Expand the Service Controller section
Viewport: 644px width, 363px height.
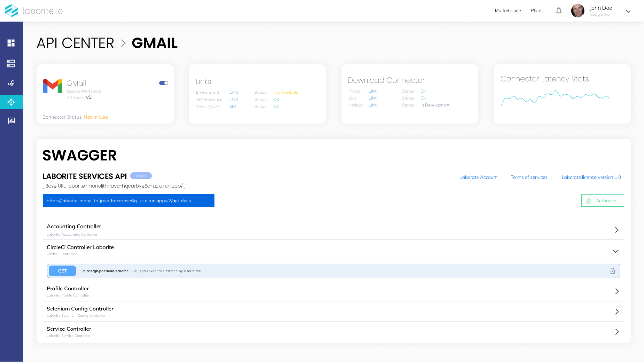(617, 332)
